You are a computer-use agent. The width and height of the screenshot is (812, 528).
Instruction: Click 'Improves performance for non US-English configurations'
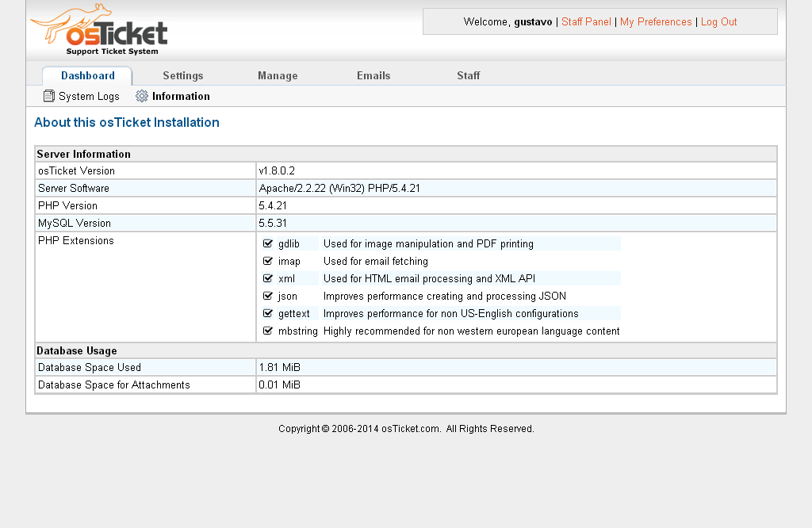point(450,314)
